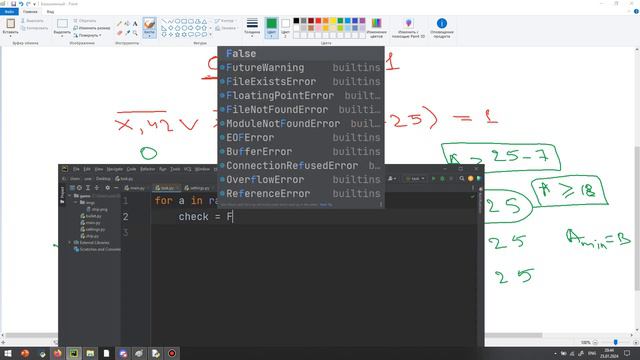This screenshot has height=360, width=640.
Task: Switch to the Home tab in Paint
Action: tap(30, 11)
